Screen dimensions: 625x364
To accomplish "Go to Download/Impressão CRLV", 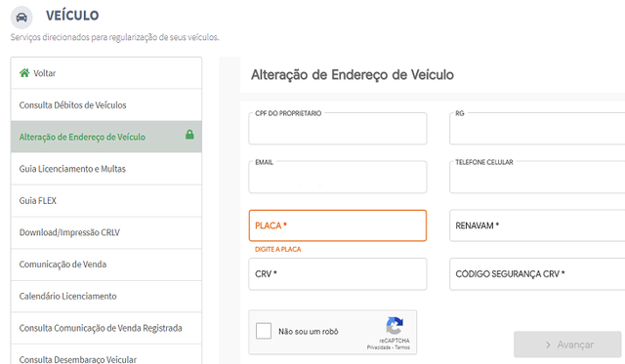I will 106,232.
